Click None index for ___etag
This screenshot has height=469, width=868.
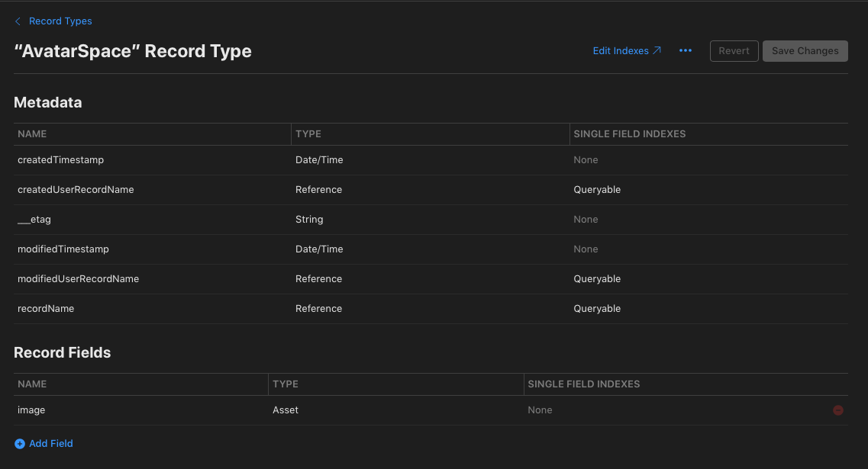586,220
